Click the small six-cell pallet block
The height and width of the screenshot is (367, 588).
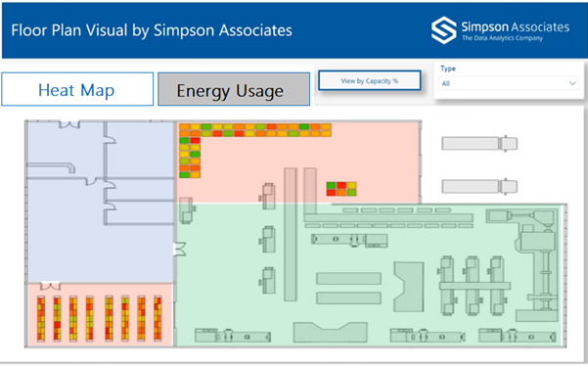coord(341,189)
